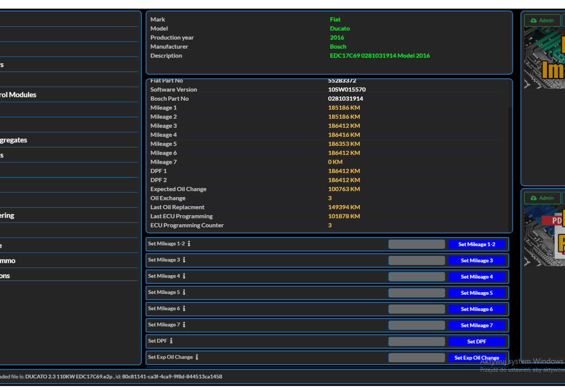Click the blue Set Mileage 3 button
Viewport: 565px width, 392px height.
(x=477, y=261)
